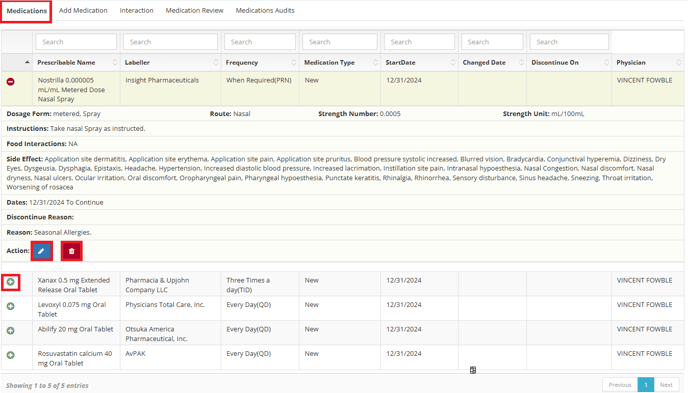This screenshot has height=393, width=688.
Task: Click the Next pagination button
Action: (666, 385)
